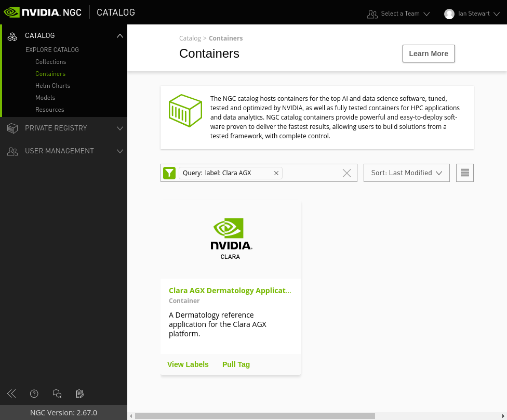This screenshot has height=420, width=507.
Task: Open Helm Charts in the sidebar
Action: coord(52,86)
